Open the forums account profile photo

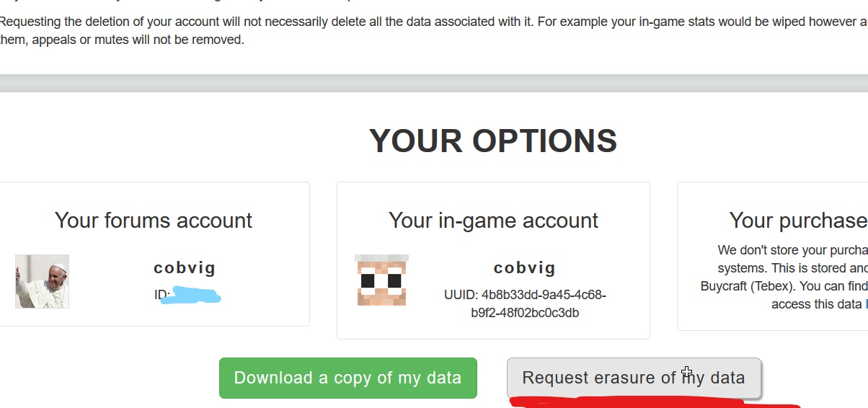(42, 281)
